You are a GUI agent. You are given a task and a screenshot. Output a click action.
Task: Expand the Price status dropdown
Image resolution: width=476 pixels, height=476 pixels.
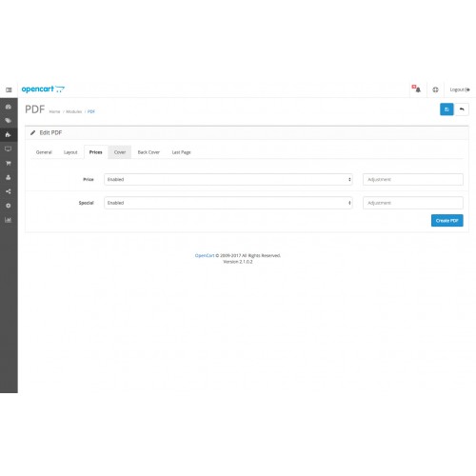click(x=228, y=179)
